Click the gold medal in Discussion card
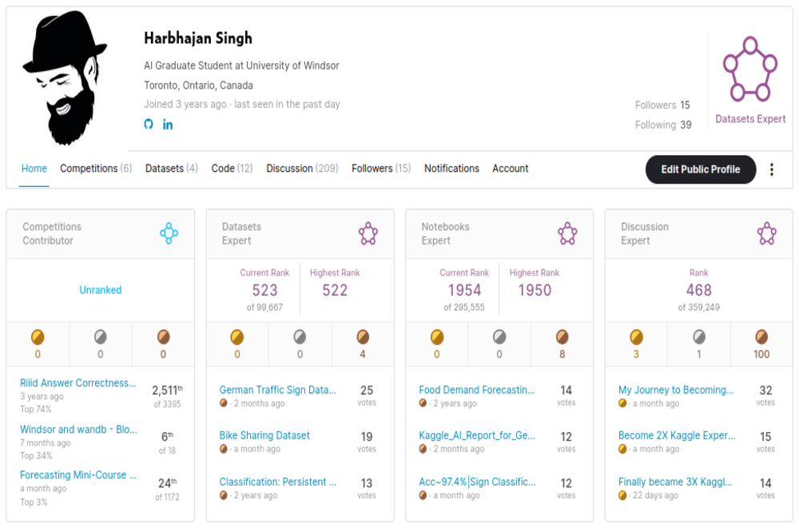 [636, 336]
